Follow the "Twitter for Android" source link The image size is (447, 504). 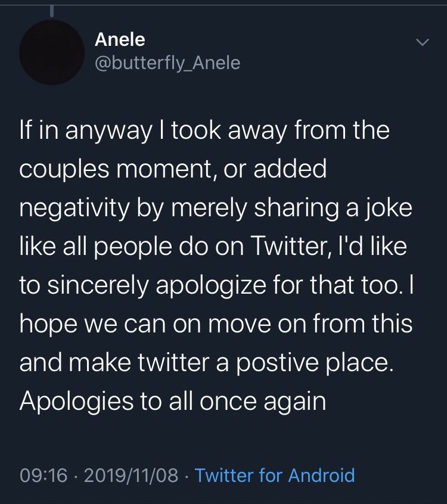(x=275, y=475)
